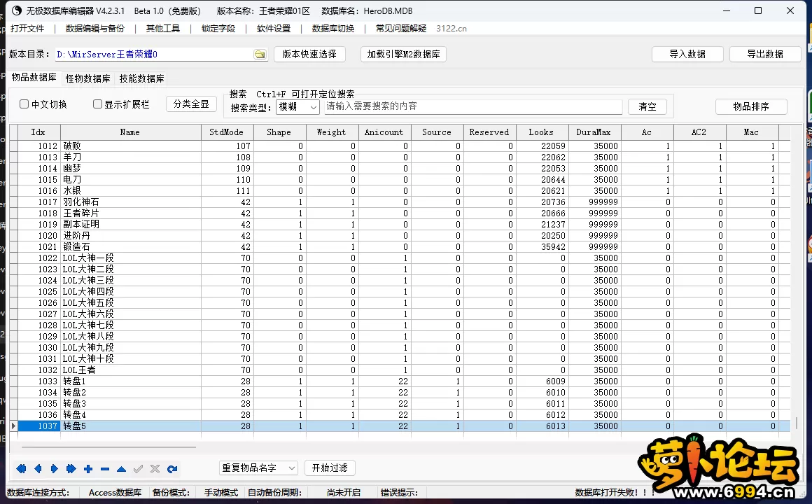Click 加载引擎M2数据库 button

click(x=403, y=54)
